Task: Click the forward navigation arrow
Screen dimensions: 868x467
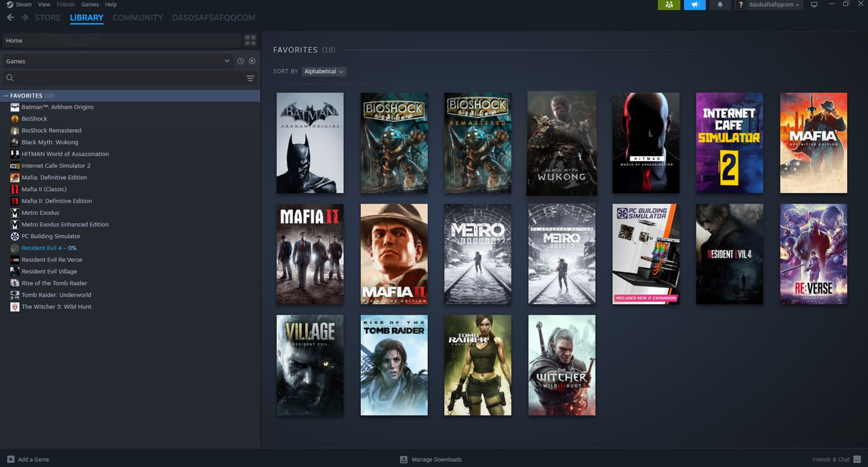Action: [24, 18]
